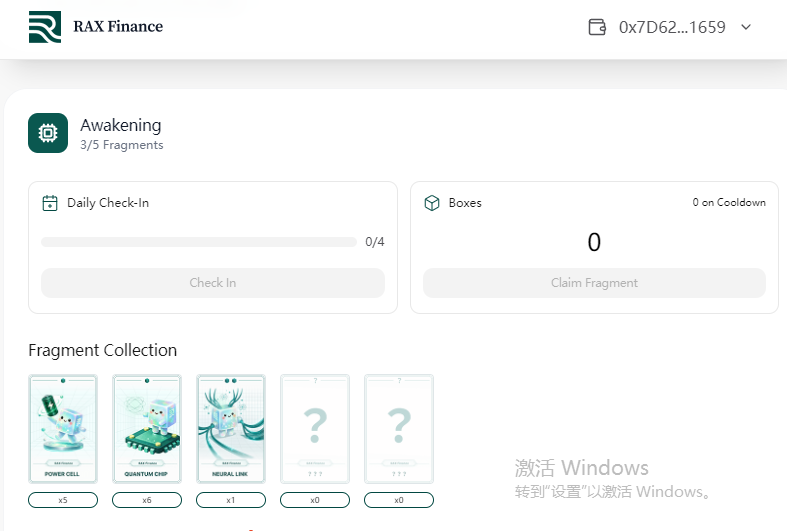
Task: Open the Quantum Chip fragment card
Action: pos(147,429)
